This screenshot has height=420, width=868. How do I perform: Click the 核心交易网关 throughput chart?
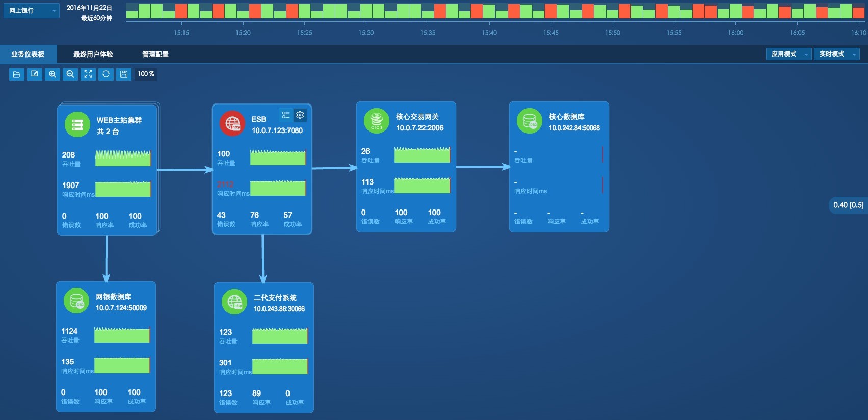(423, 154)
